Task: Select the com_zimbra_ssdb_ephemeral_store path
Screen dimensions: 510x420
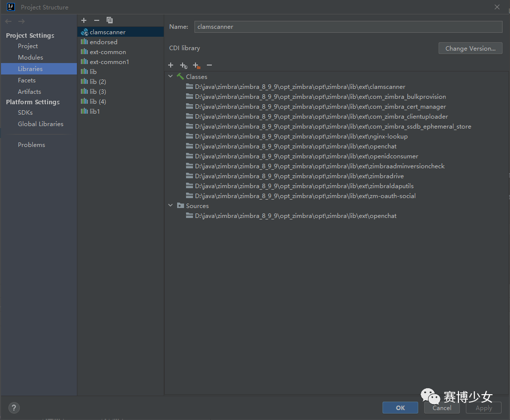Action: tap(333, 126)
